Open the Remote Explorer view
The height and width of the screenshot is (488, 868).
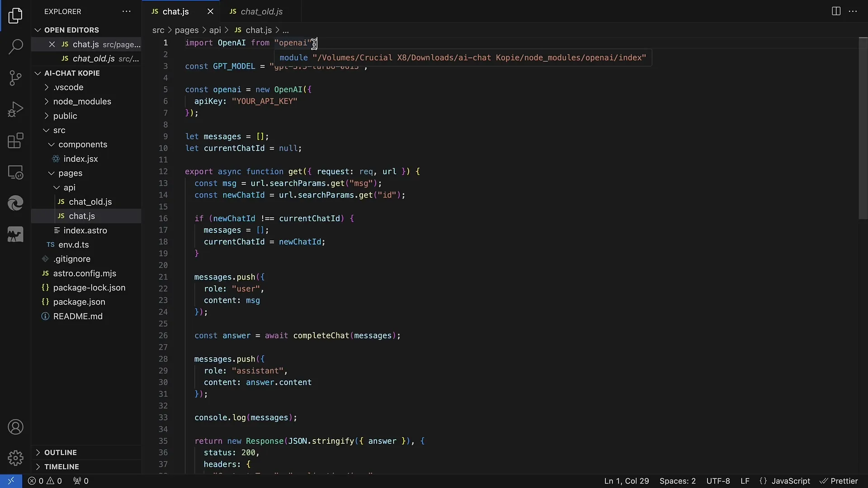click(x=15, y=172)
